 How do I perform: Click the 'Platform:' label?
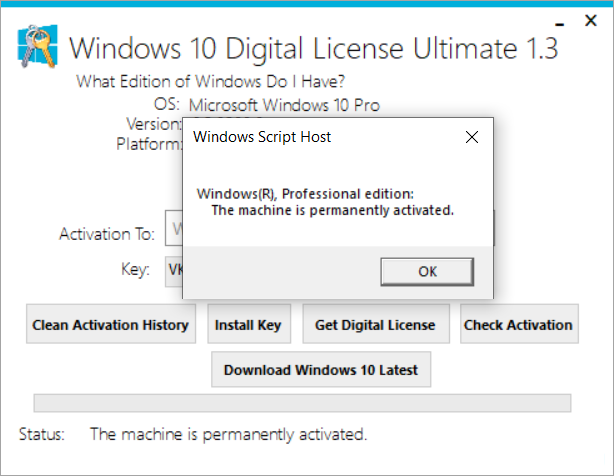(x=149, y=144)
